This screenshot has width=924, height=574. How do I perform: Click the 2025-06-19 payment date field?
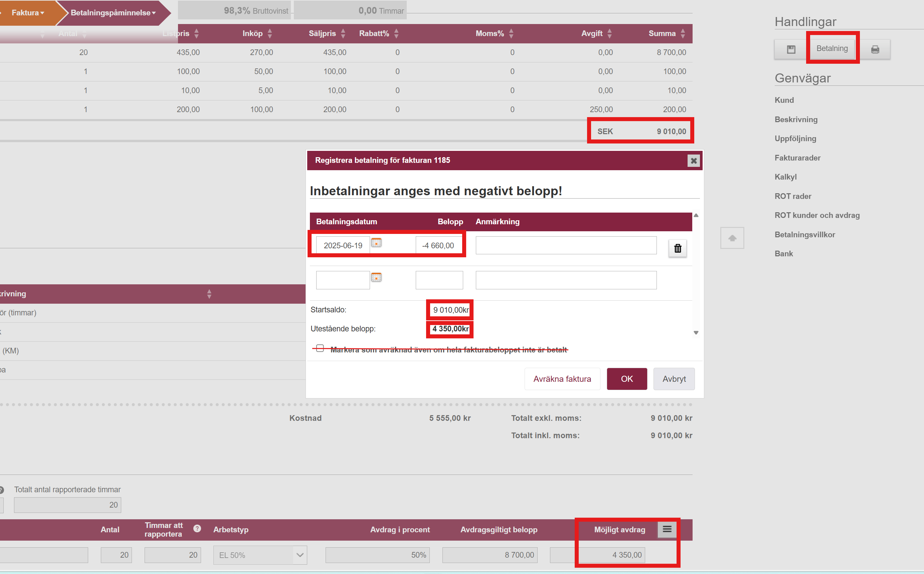[343, 246]
